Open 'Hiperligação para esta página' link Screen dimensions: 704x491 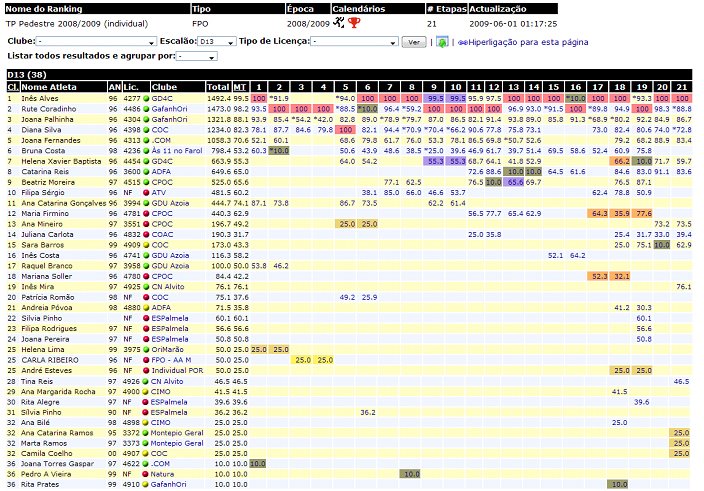528,42
